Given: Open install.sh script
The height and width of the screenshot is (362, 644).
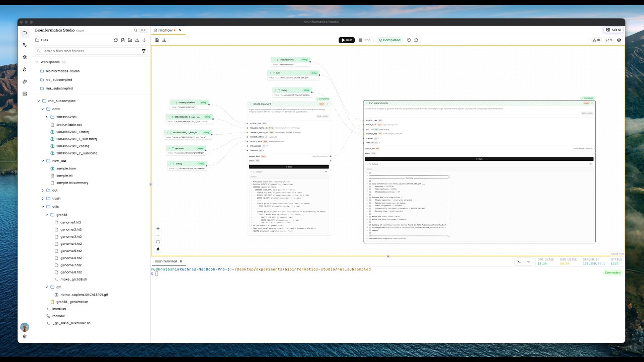Looking at the screenshot, I should tap(59, 309).
